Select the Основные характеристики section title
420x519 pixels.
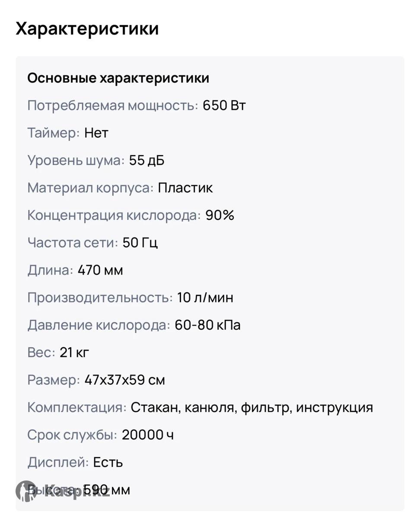point(118,78)
